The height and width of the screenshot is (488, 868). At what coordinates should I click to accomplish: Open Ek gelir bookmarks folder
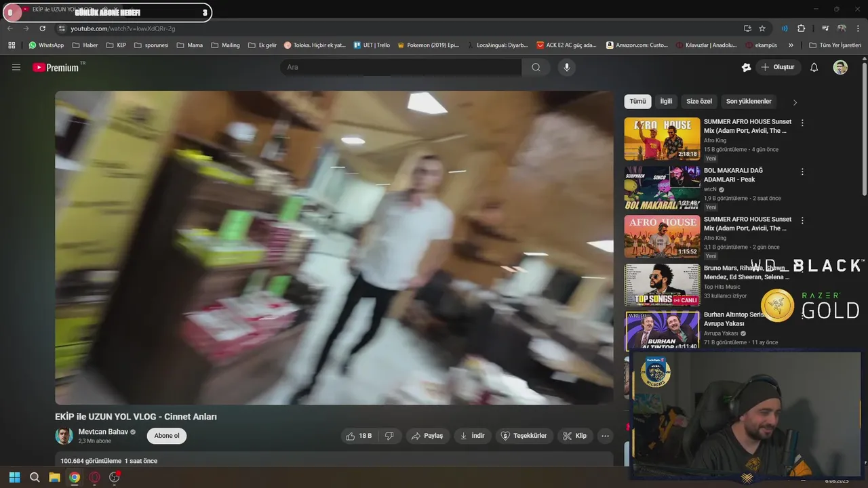[x=262, y=45]
